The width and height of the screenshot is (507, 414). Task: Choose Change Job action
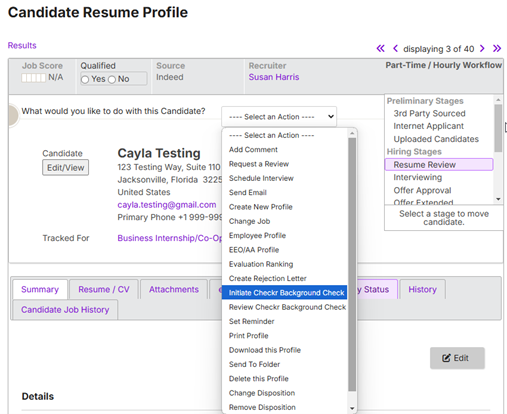coord(249,221)
